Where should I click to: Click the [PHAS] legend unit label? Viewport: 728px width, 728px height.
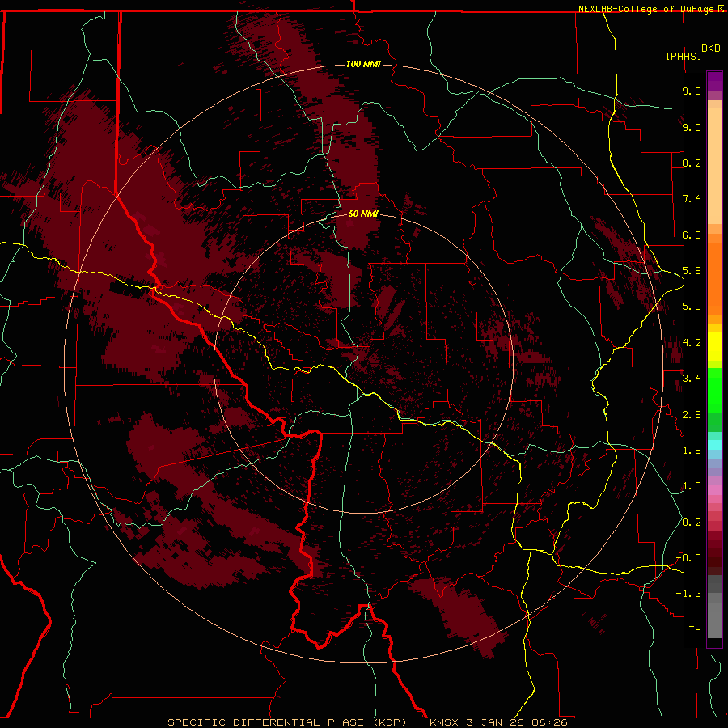(x=684, y=56)
